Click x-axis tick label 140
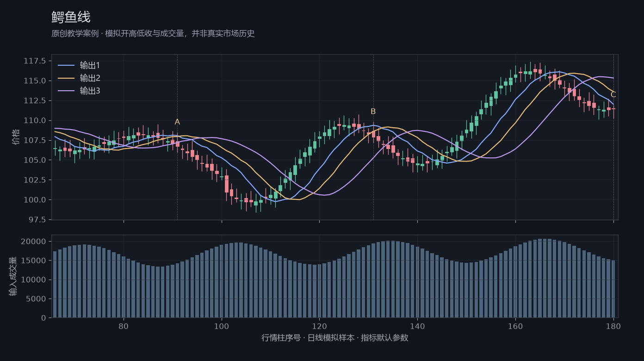Image resolution: width=644 pixels, height=361 pixels. pyautogui.click(x=417, y=326)
